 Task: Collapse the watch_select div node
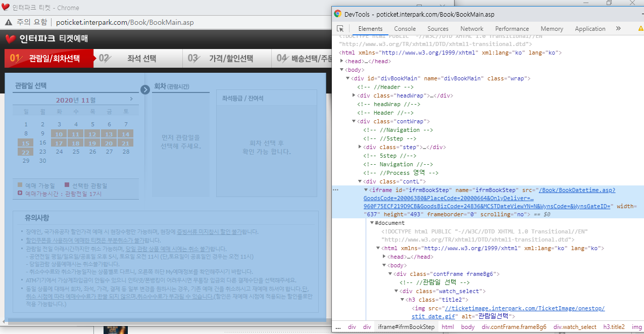coord(397,291)
